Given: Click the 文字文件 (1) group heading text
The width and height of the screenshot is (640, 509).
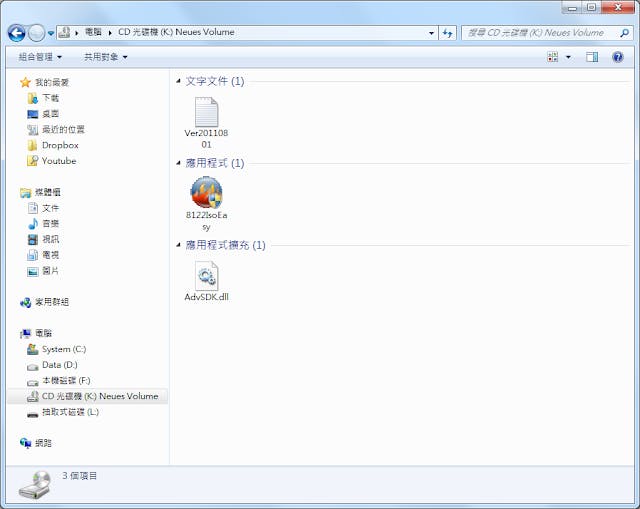Looking at the screenshot, I should click(x=215, y=81).
